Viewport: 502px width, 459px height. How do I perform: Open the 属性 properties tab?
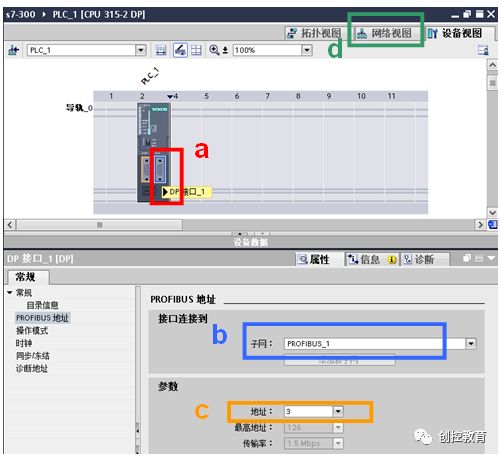(x=314, y=259)
